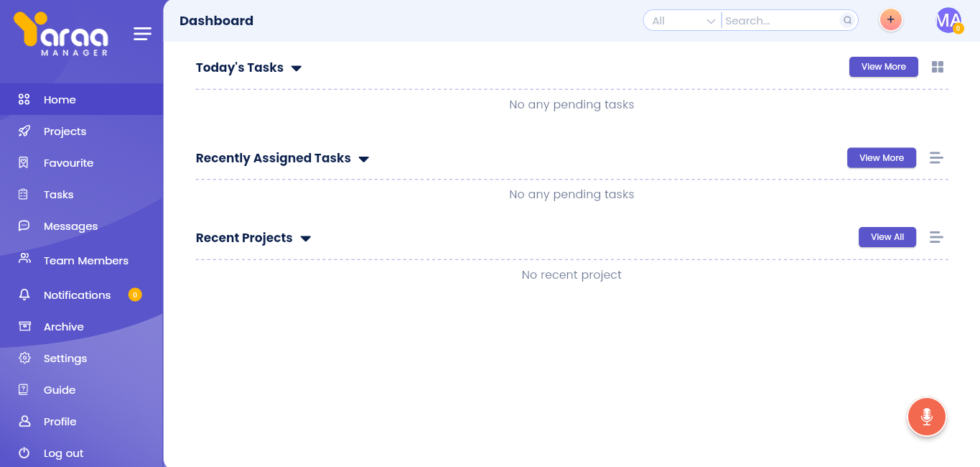Click the Notifications bell icon

click(x=24, y=295)
